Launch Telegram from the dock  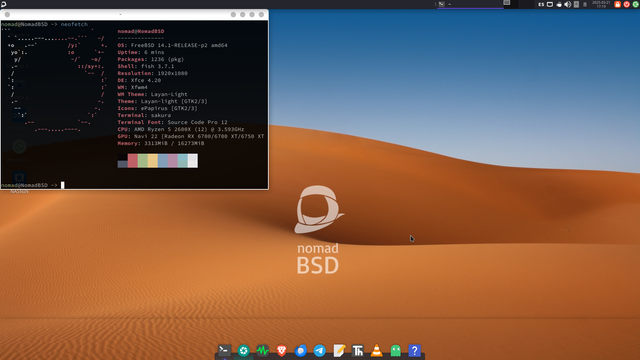[x=320, y=350]
